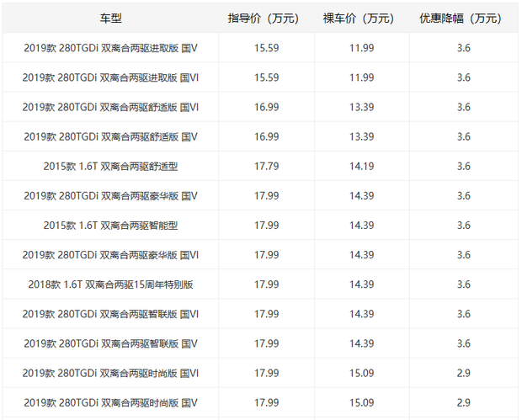Choose the 2019款 280TGDi 时尚版 国V model
The width and height of the screenshot is (522, 420).
tap(110, 402)
